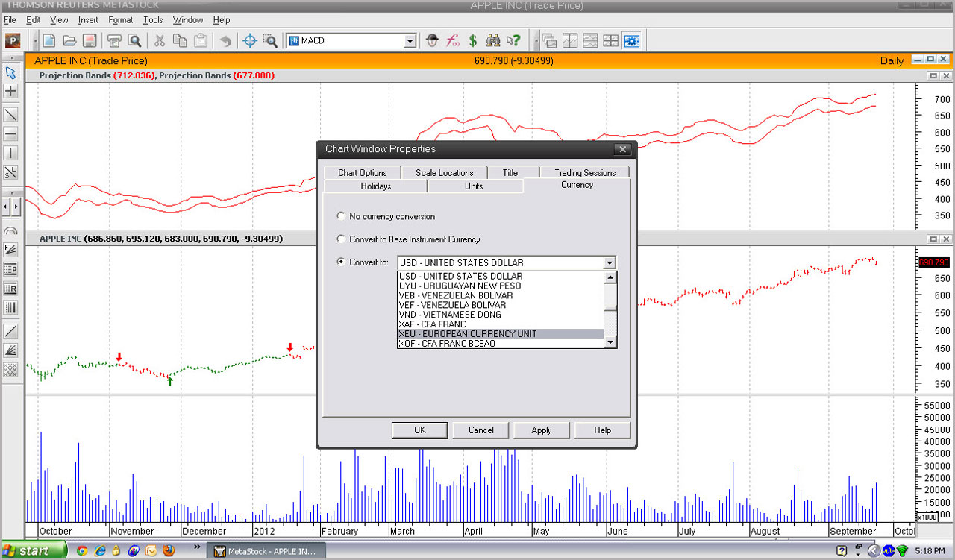Select the horizontal line drawing tool
955x560 pixels.
pyautogui.click(x=11, y=134)
